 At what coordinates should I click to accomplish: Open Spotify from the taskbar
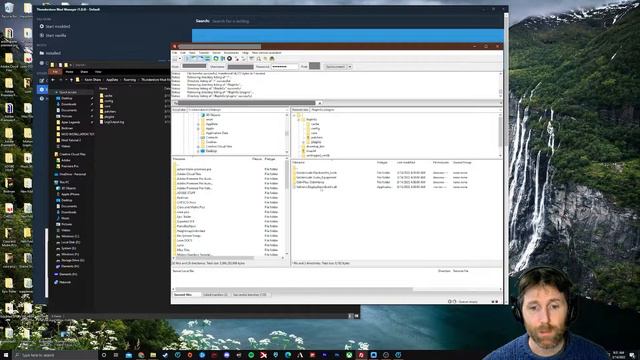[x=251, y=356]
